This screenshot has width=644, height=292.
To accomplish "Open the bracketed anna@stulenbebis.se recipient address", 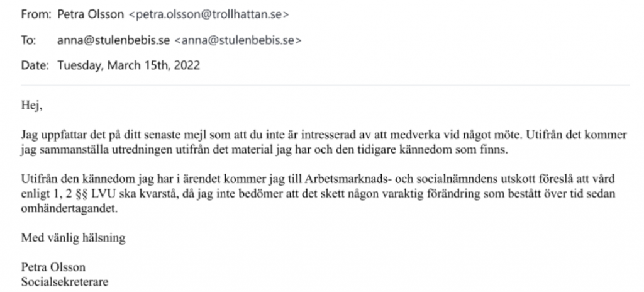I will pyautogui.click(x=238, y=40).
